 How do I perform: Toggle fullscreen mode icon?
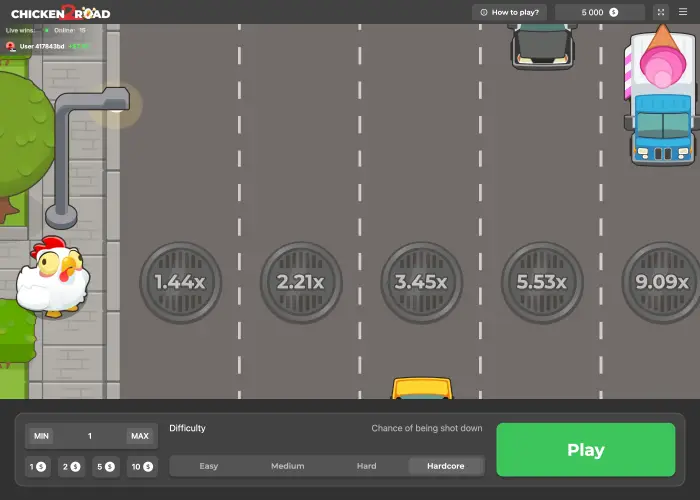[x=661, y=12]
